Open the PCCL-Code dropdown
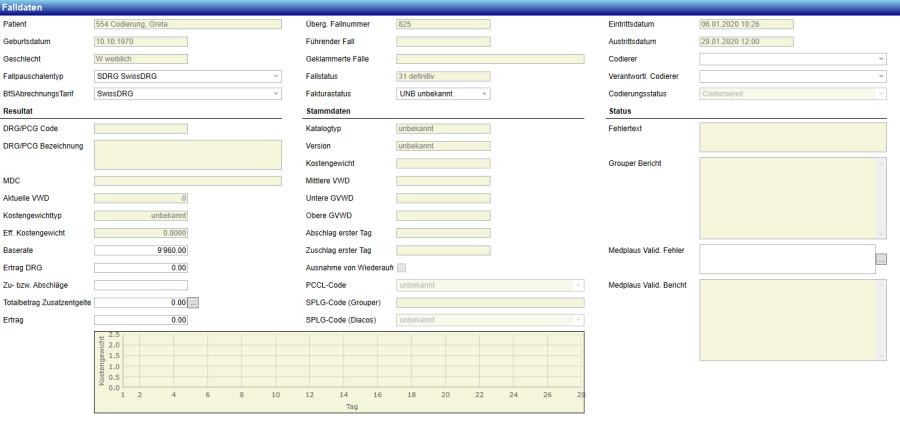Image resolution: width=900 pixels, height=422 pixels. coord(490,285)
